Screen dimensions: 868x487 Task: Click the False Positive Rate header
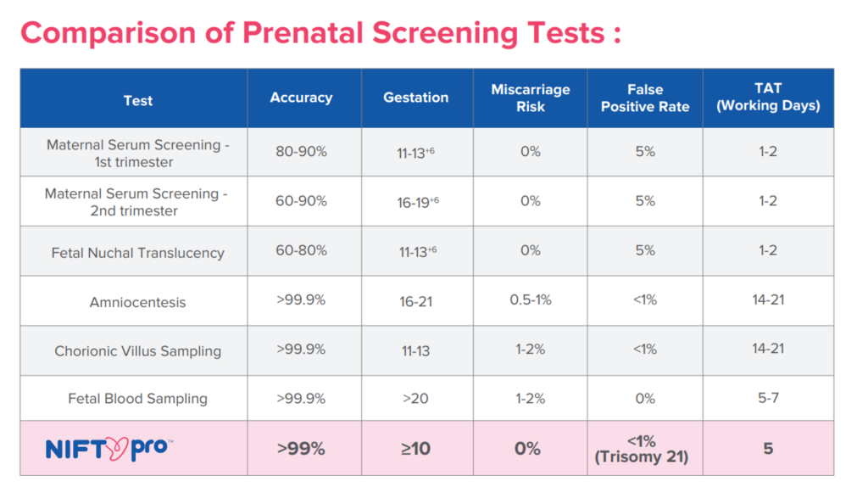click(x=645, y=98)
